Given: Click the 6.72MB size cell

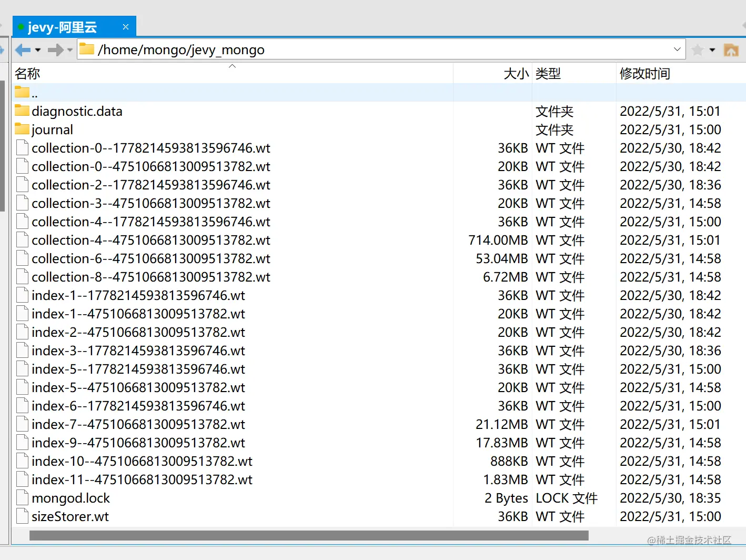Looking at the screenshot, I should tap(505, 277).
